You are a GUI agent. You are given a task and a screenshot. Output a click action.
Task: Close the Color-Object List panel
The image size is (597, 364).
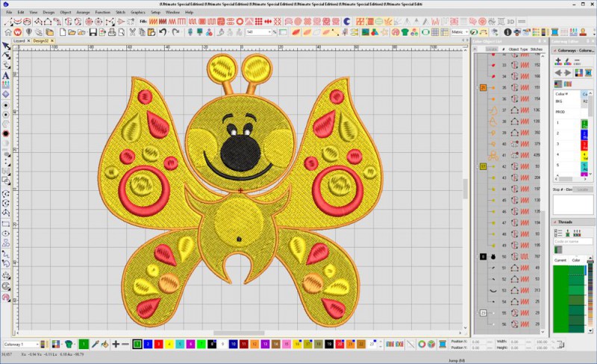(544, 41)
